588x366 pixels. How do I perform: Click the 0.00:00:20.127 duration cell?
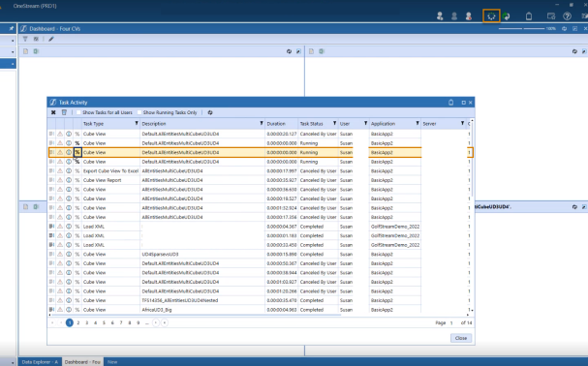[282, 134]
